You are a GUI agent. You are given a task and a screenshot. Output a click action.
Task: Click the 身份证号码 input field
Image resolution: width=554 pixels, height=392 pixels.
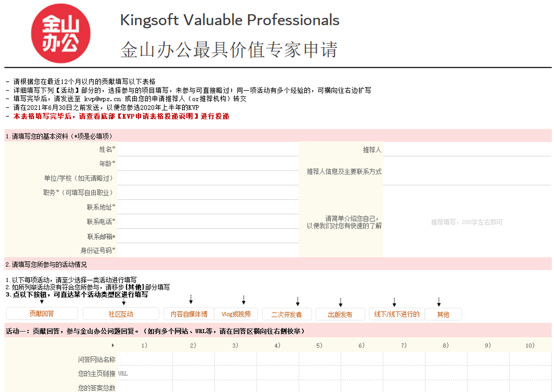pos(208,250)
